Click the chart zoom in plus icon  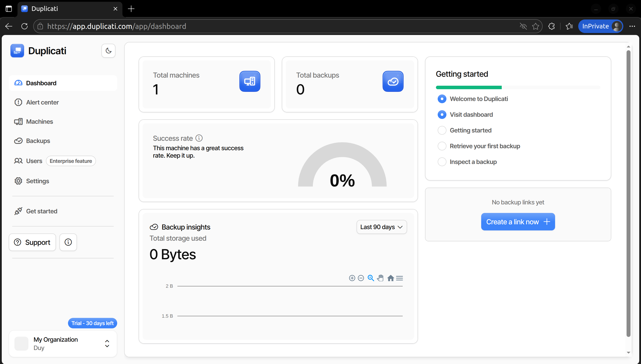[x=352, y=278]
